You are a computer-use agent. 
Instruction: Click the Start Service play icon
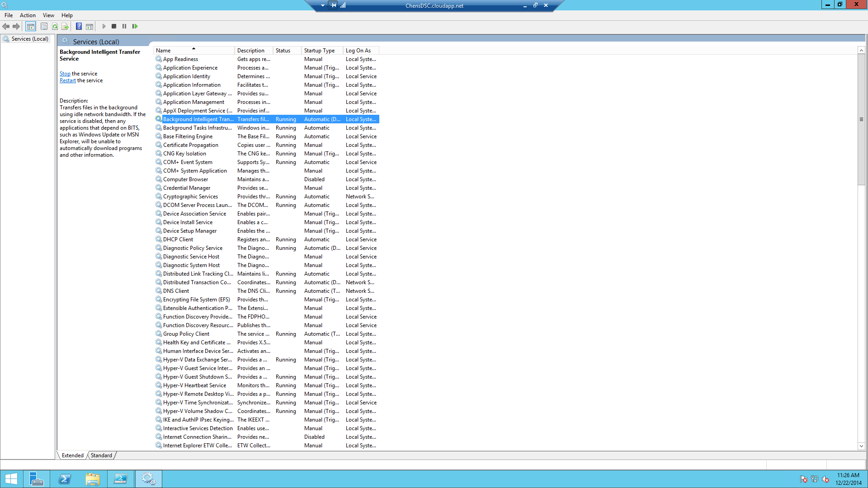click(x=104, y=27)
